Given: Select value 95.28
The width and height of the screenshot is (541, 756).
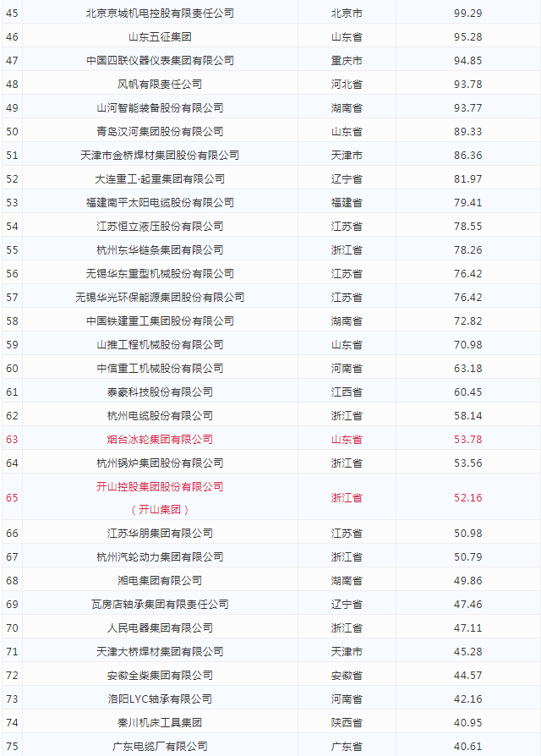Looking at the screenshot, I should coord(467,36).
